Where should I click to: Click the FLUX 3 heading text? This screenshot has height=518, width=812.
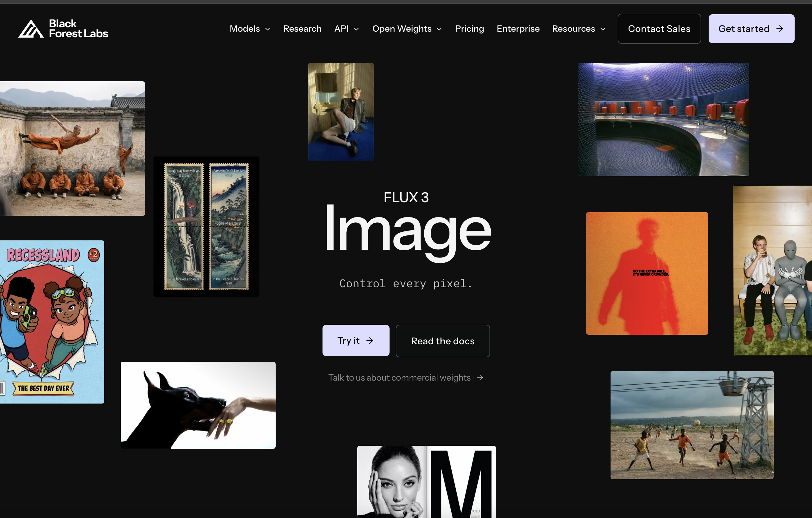click(406, 198)
